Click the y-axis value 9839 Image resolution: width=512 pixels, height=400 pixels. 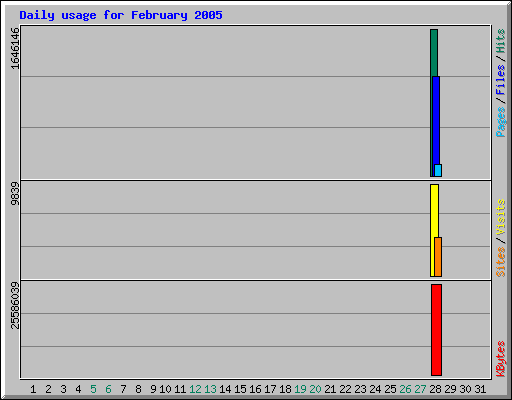(15, 194)
